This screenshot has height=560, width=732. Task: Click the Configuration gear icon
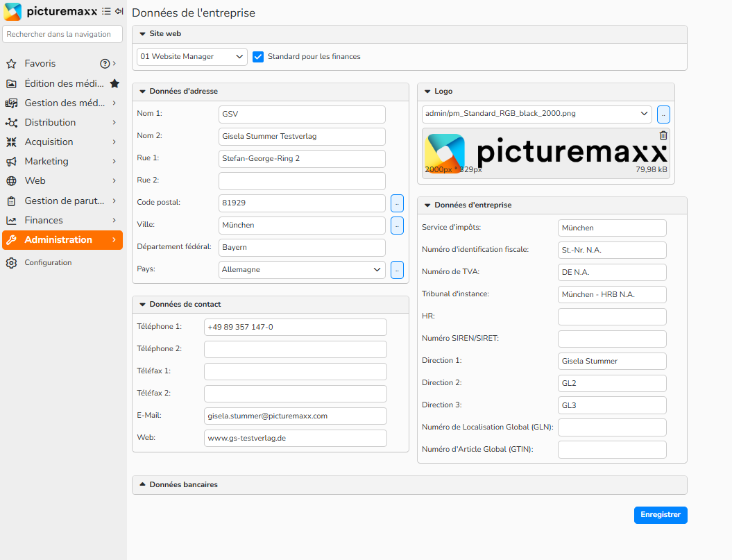pos(12,263)
